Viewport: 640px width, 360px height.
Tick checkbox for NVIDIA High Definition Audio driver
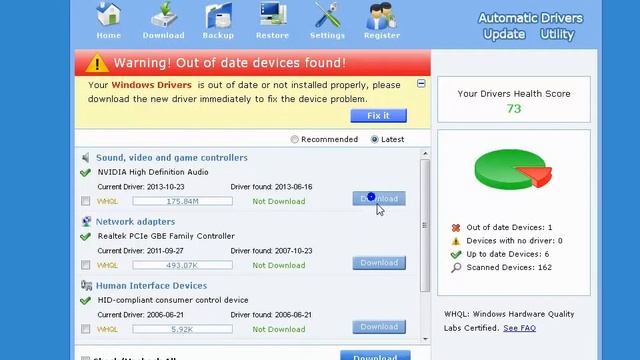[x=85, y=201]
